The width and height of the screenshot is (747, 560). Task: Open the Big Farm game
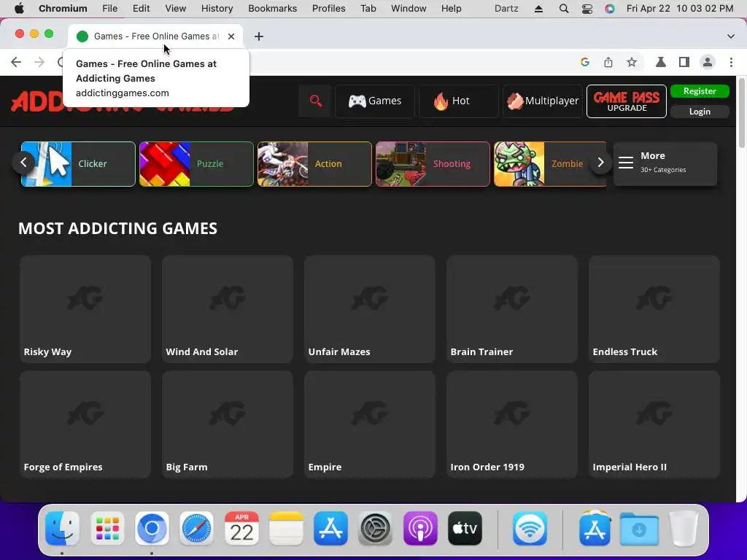tap(228, 424)
